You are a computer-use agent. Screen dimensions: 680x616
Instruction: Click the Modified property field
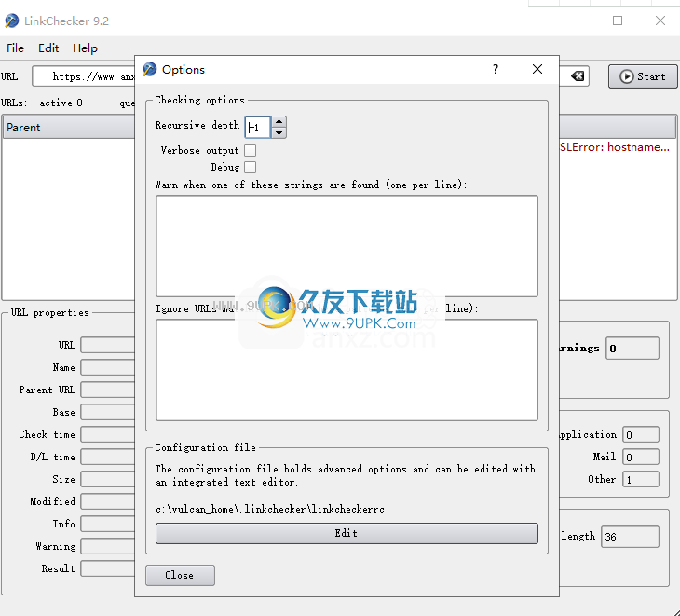tap(107, 501)
